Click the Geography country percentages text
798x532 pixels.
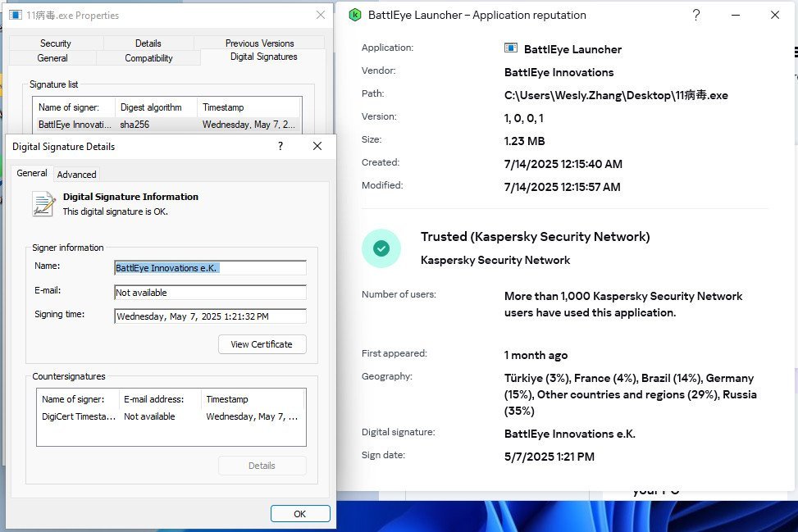(x=630, y=394)
